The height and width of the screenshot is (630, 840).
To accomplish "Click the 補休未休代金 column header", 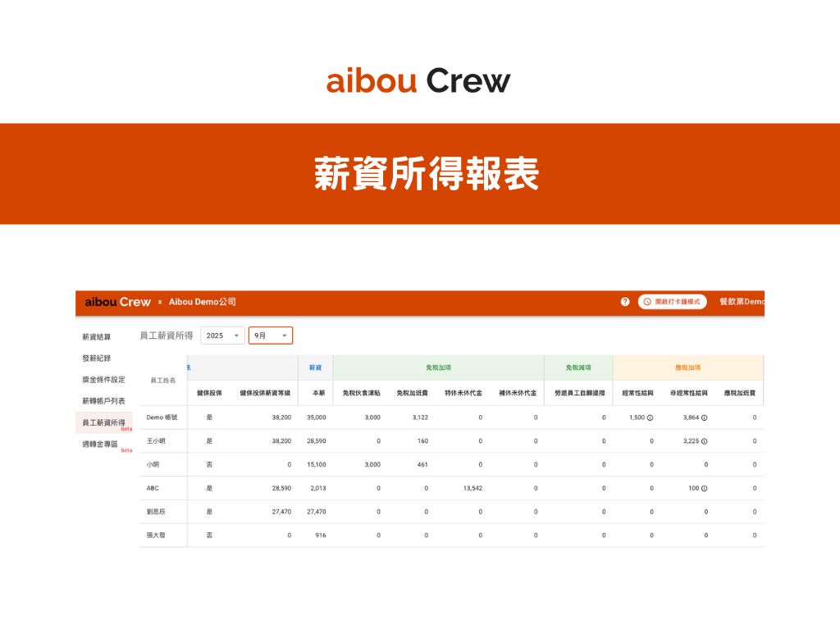I will pyautogui.click(x=518, y=393).
